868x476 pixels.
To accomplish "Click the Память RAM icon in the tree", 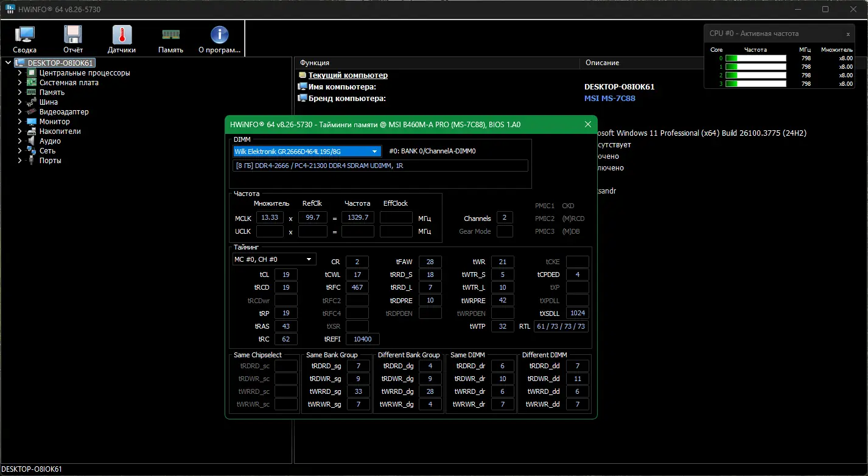I will pos(32,93).
